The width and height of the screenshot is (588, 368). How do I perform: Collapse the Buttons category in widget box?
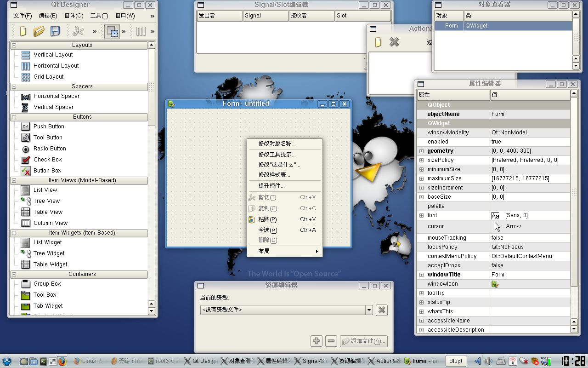14,117
